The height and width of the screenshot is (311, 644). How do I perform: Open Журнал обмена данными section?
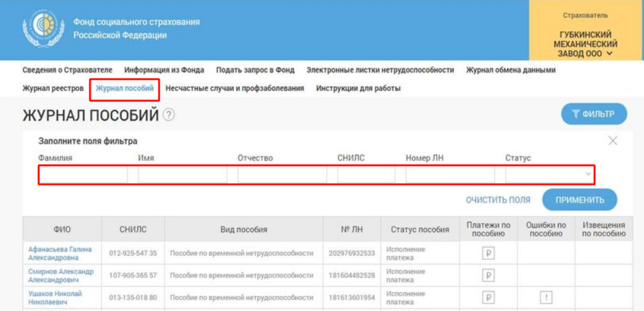click(x=510, y=70)
